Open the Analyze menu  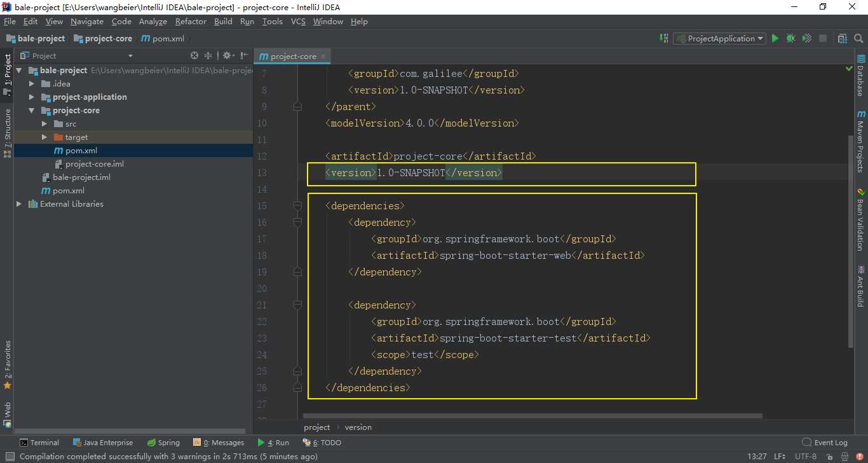[153, 21]
